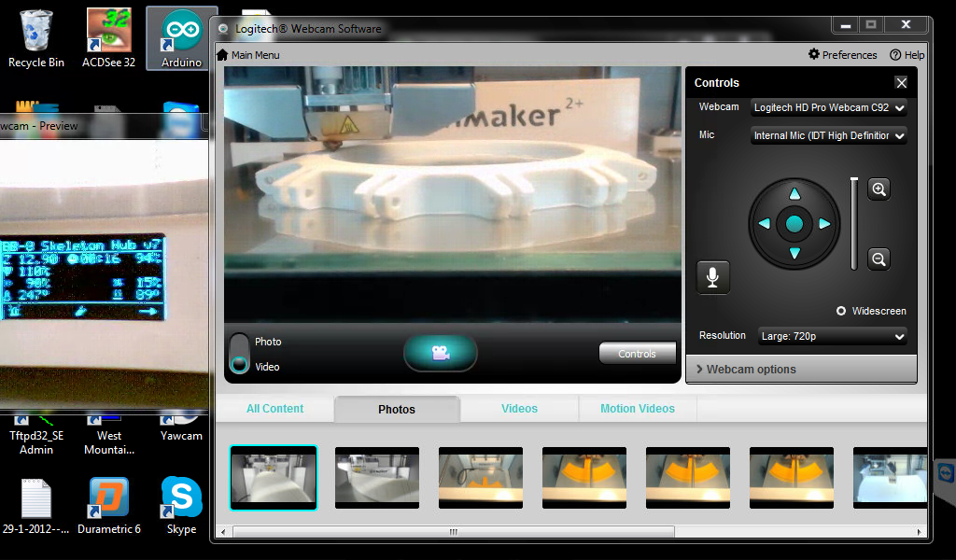Open the Resolution dropdown
Image resolution: width=956 pixels, height=560 pixels.
pyautogui.click(x=832, y=336)
